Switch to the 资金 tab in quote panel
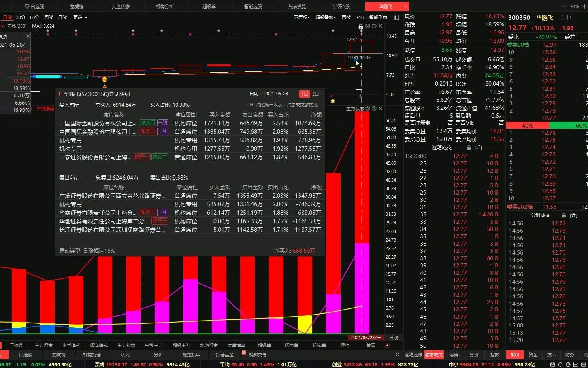This screenshot has width=588, height=368. point(533,355)
